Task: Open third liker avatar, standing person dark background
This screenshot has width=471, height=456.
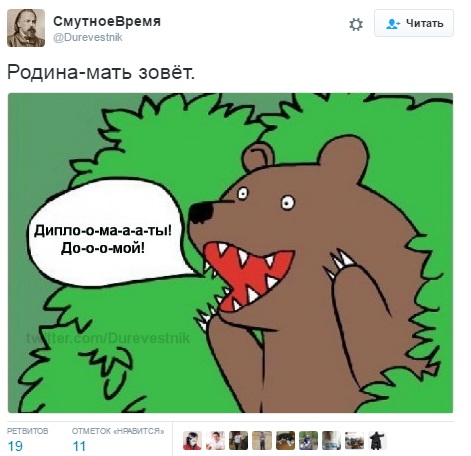Action: pyautogui.click(x=239, y=440)
